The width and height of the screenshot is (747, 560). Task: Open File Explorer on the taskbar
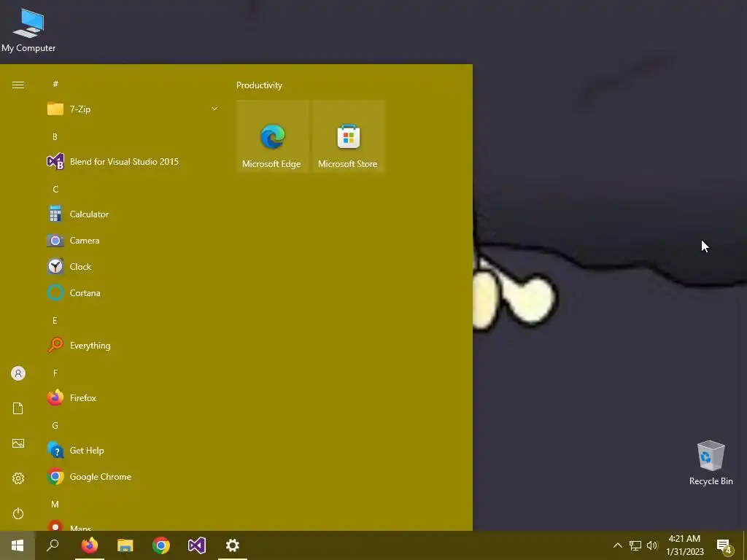click(125, 545)
